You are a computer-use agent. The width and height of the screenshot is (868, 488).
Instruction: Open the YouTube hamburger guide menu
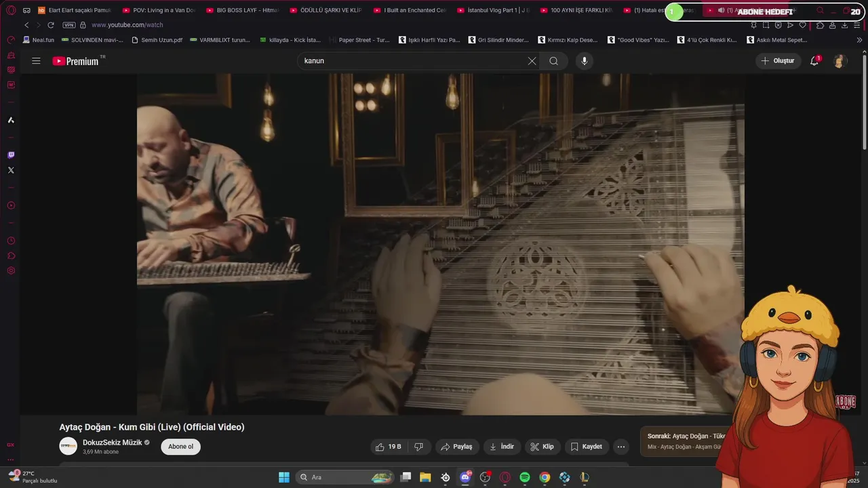coord(36,61)
